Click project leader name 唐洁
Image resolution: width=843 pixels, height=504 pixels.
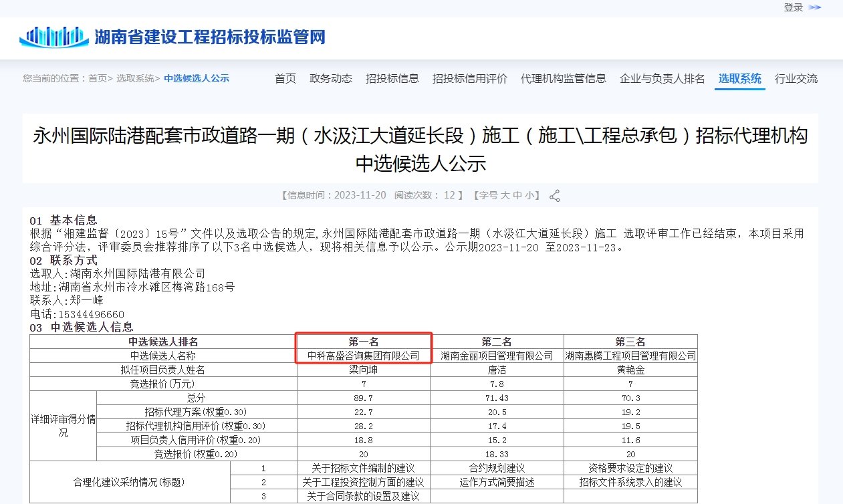(497, 370)
